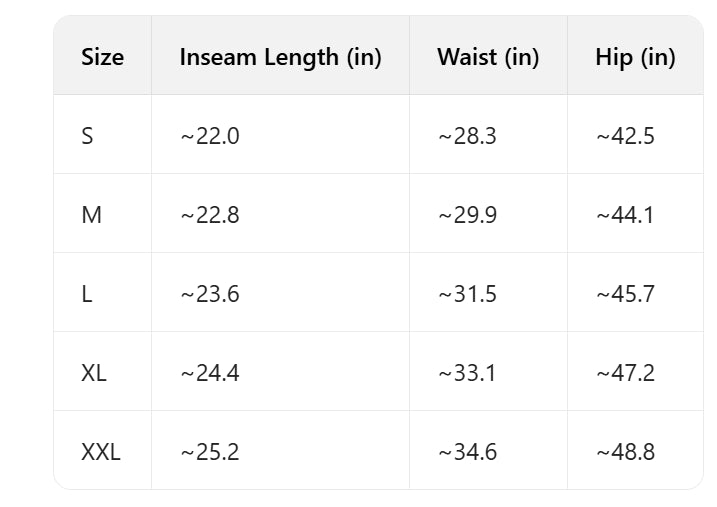Click waist value ~29.9

tap(467, 215)
